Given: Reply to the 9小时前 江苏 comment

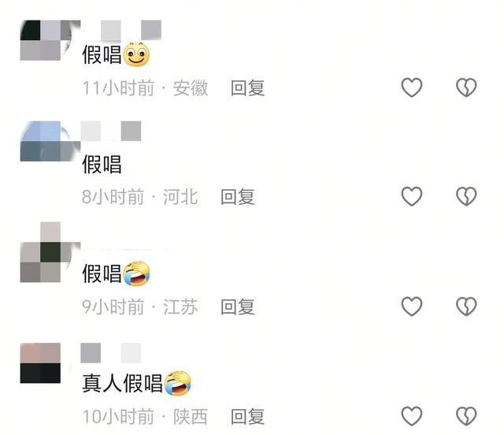Looking at the screenshot, I should (x=238, y=307).
